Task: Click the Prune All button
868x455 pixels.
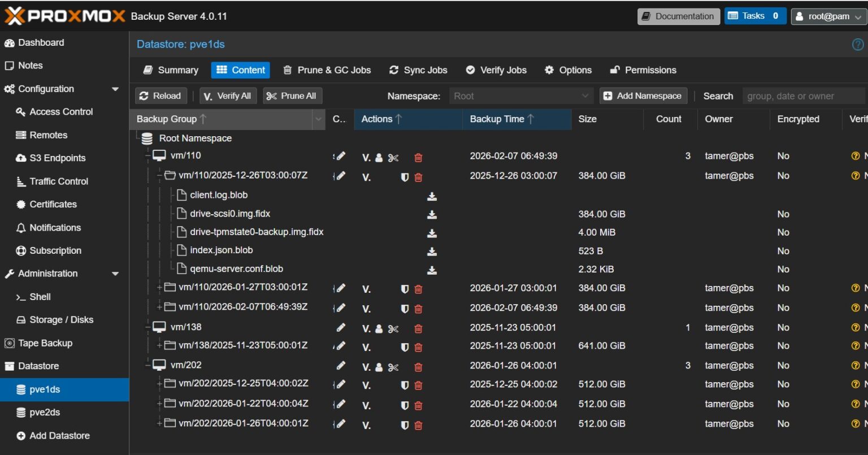Action: click(292, 96)
